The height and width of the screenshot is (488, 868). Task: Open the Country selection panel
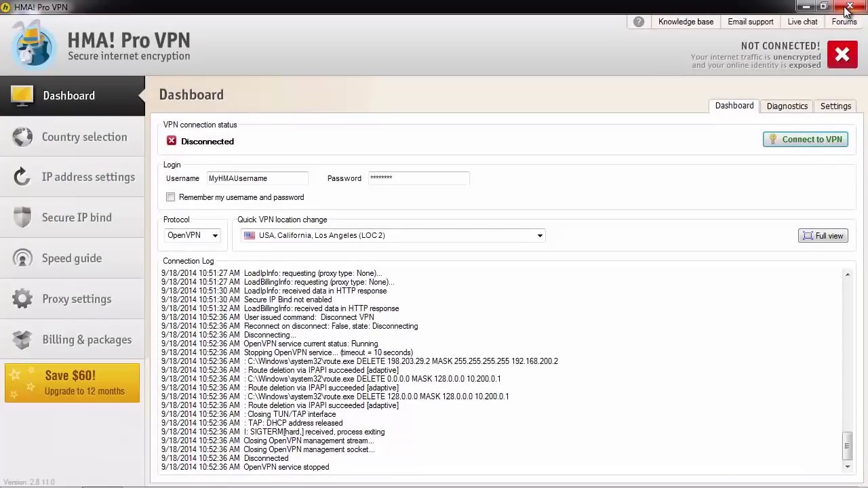(x=84, y=137)
